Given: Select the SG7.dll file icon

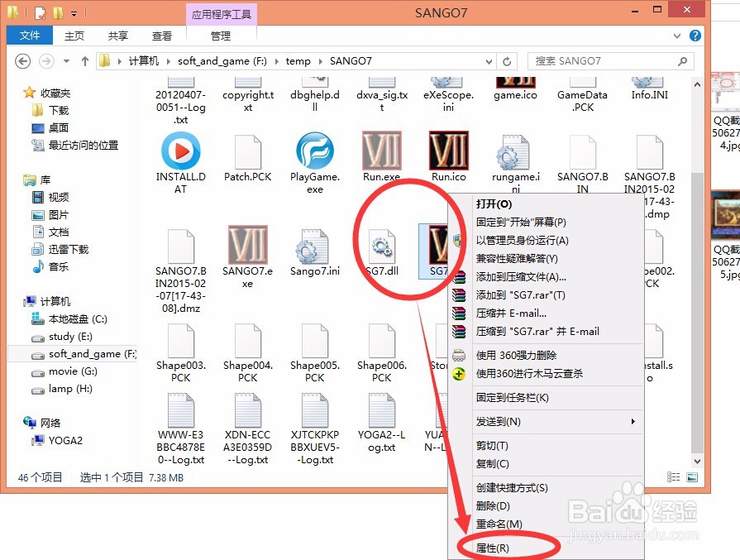Looking at the screenshot, I should click(381, 246).
